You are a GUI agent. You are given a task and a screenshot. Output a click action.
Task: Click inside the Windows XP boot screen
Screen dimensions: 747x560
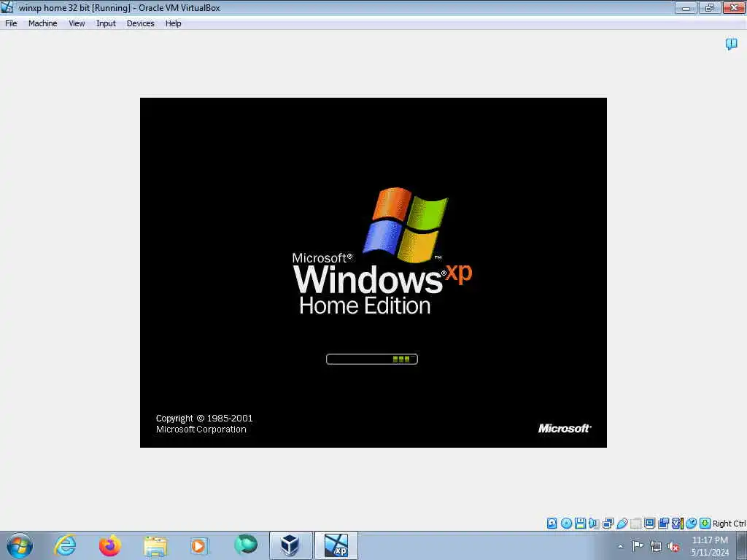click(373, 273)
